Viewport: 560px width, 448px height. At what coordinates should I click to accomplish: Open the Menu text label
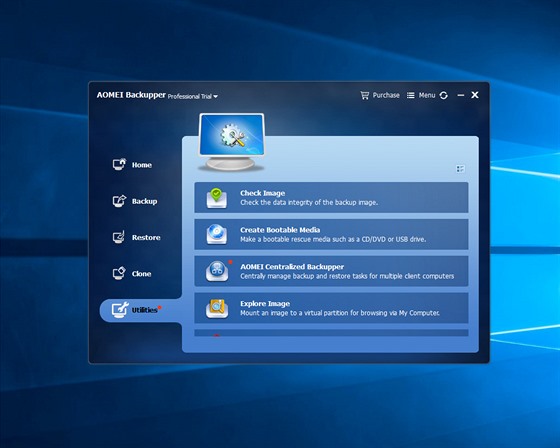[x=427, y=95]
